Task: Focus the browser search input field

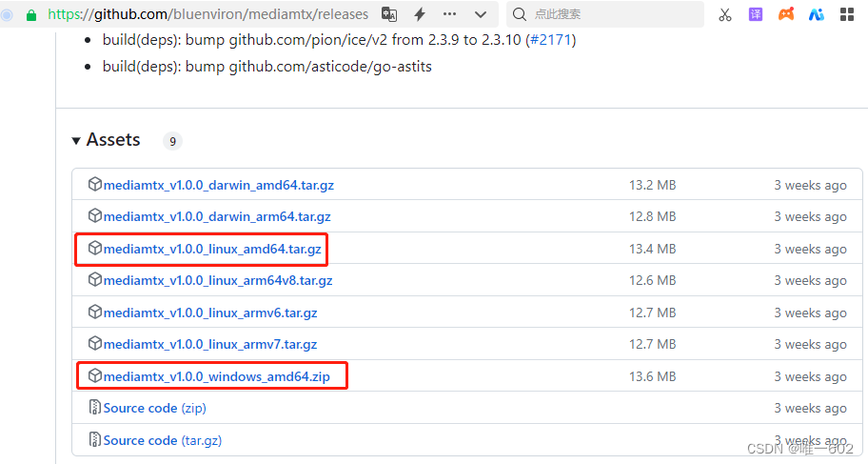Action: coord(604,14)
